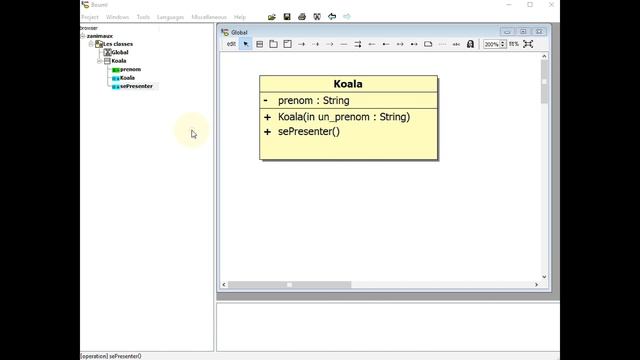
Task: Click 'sePresenter()' in the class box
Action: point(309,131)
